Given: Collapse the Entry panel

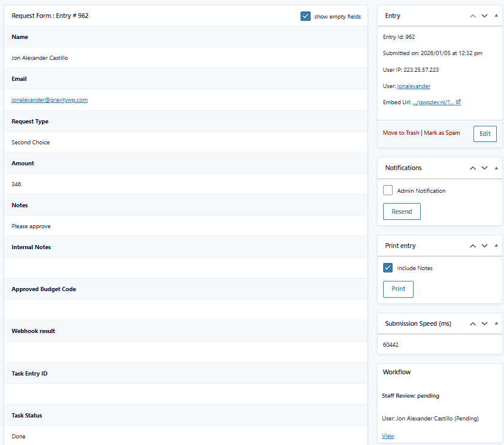Looking at the screenshot, I should (x=496, y=16).
